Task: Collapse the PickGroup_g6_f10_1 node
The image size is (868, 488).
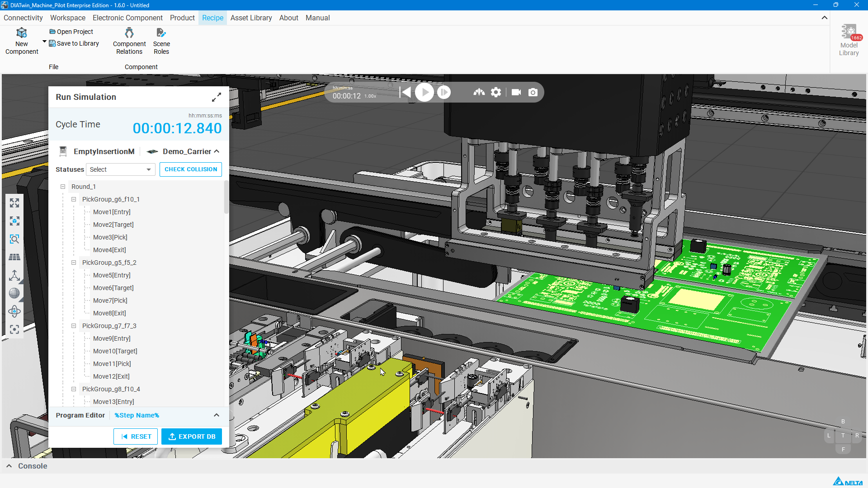Action: click(74, 199)
